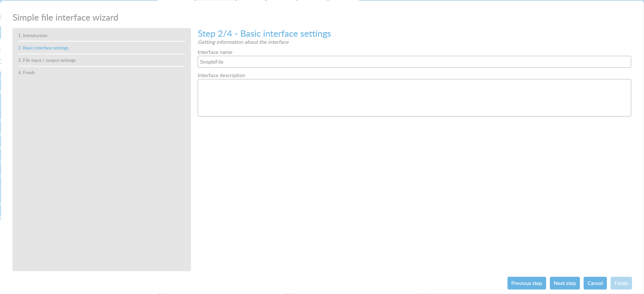
Task: Click the divider line below the Introduction step
Action: tap(101, 41)
